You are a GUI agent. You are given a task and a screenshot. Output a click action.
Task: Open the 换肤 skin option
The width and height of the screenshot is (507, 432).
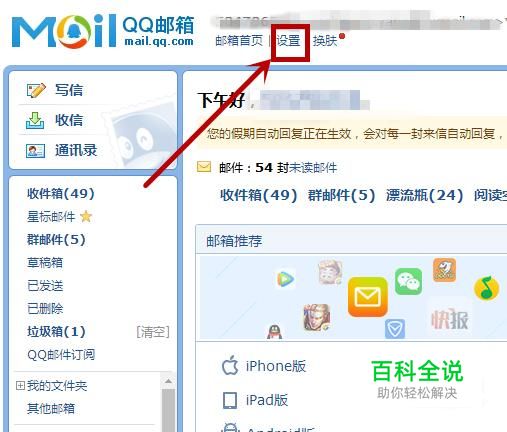pos(325,41)
